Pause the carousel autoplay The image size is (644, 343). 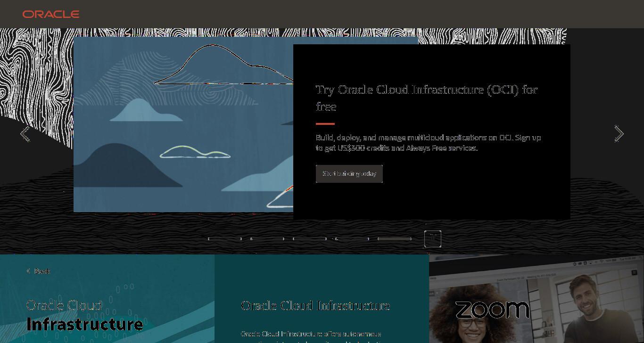pos(433,239)
